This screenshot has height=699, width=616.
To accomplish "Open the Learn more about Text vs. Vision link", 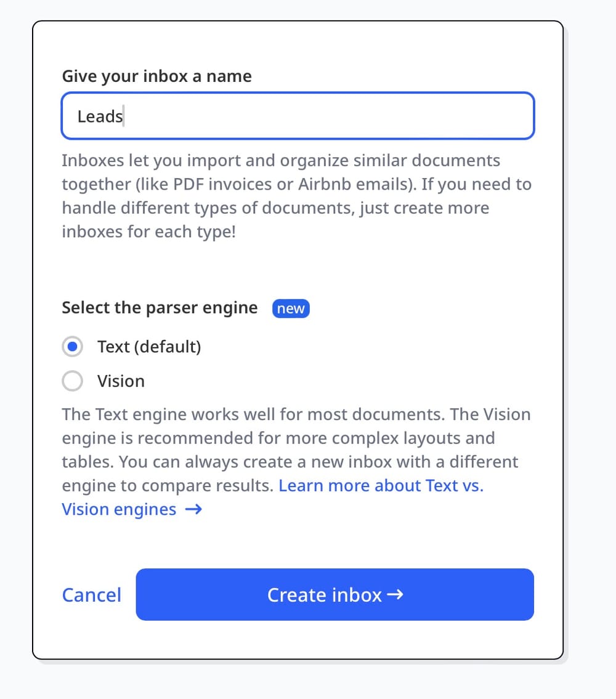I will [x=380, y=486].
